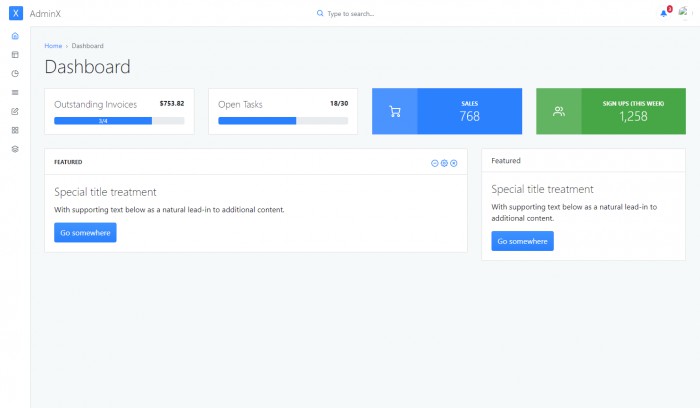The height and width of the screenshot is (408, 700).
Task: Select the grid icon in sidebar
Action: [15, 130]
